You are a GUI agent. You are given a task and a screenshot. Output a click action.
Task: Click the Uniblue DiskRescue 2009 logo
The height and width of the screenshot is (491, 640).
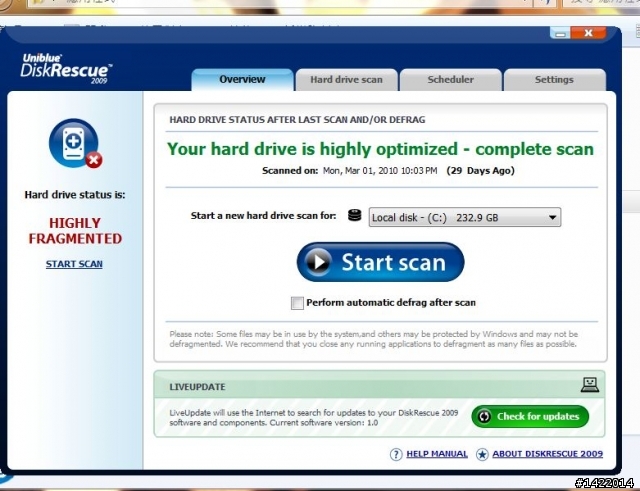coord(66,69)
